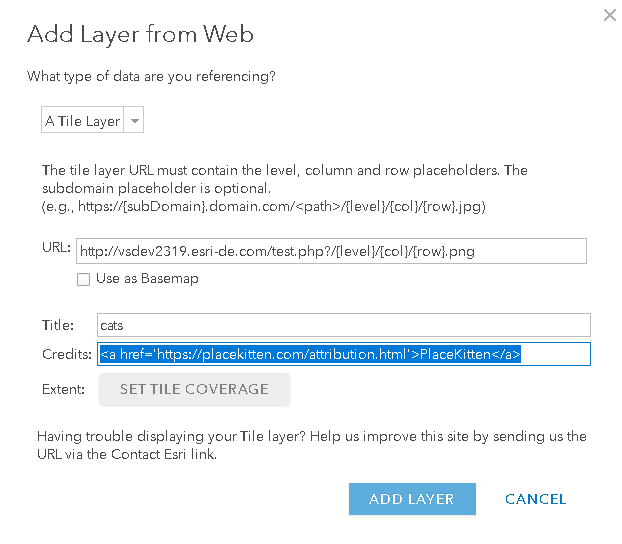Click the Extent: label
Viewport: 622px width, 544px height.
click(63, 389)
